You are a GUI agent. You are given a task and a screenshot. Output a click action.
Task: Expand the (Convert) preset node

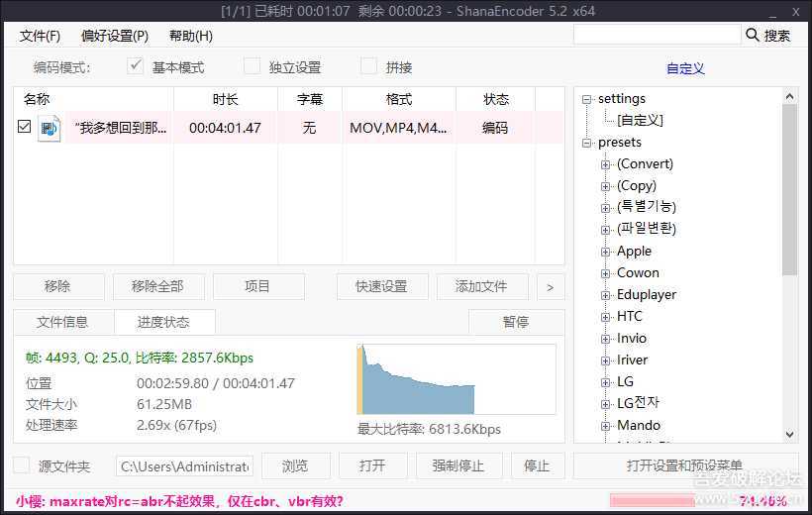[x=606, y=164]
